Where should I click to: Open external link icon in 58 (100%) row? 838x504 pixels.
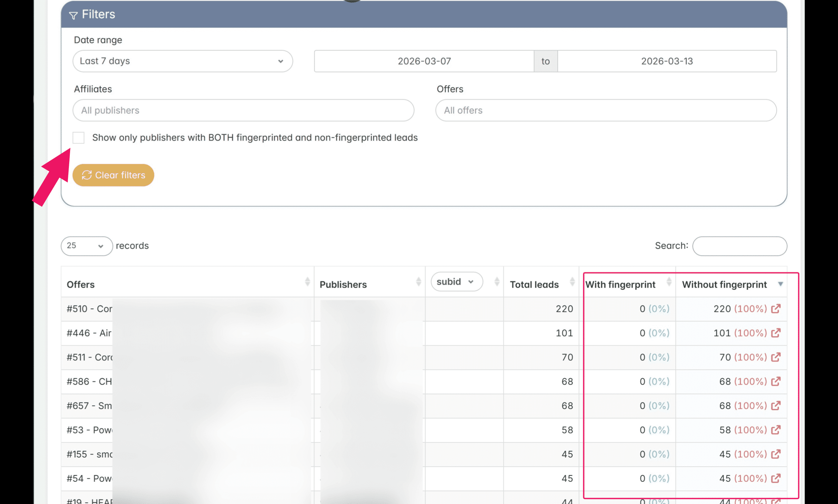[x=776, y=429]
